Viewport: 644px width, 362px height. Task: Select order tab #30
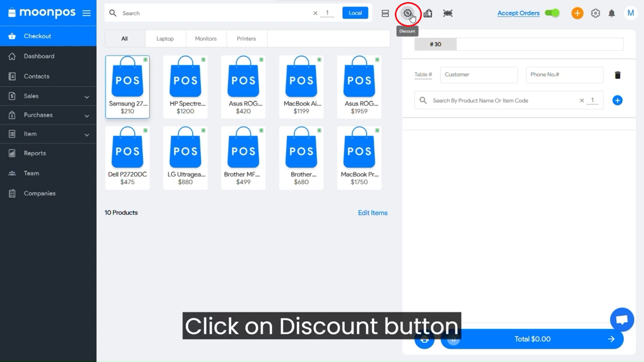tap(435, 44)
